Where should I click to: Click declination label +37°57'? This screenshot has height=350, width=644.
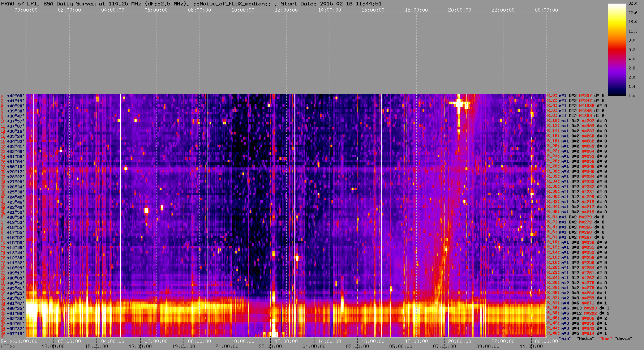(x=16, y=121)
